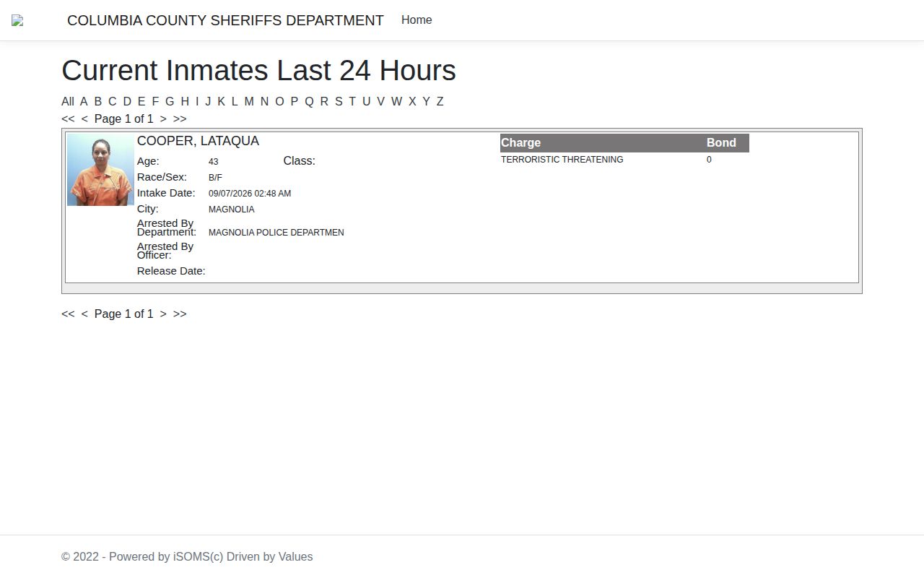The image size is (924, 578).
Task: Select MAGNOLIA POLICE DEPARTMEN text
Action: (276, 233)
